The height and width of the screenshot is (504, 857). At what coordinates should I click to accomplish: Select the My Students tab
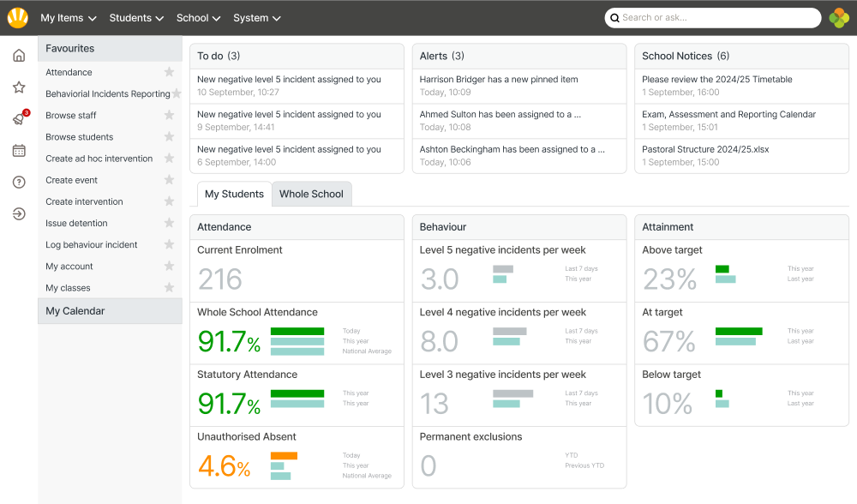coord(234,195)
